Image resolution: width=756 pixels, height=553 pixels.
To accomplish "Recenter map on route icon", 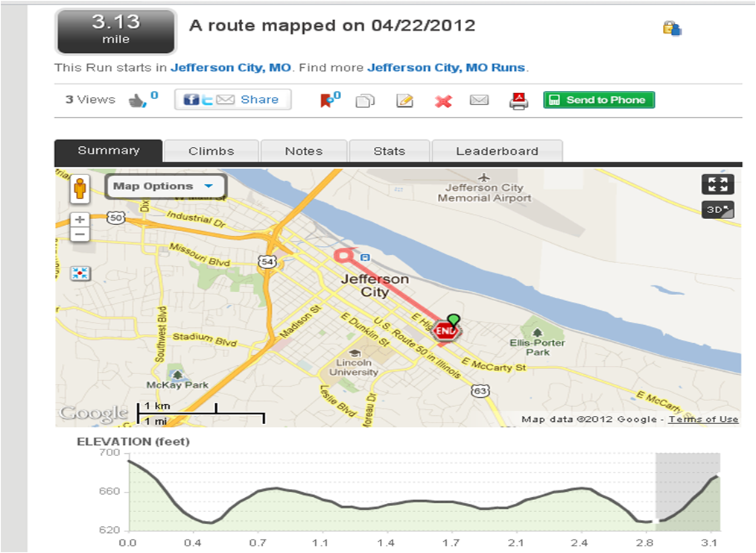I will [80, 273].
